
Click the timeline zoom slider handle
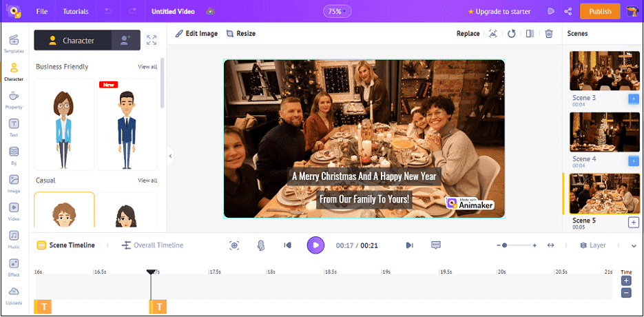tap(504, 245)
